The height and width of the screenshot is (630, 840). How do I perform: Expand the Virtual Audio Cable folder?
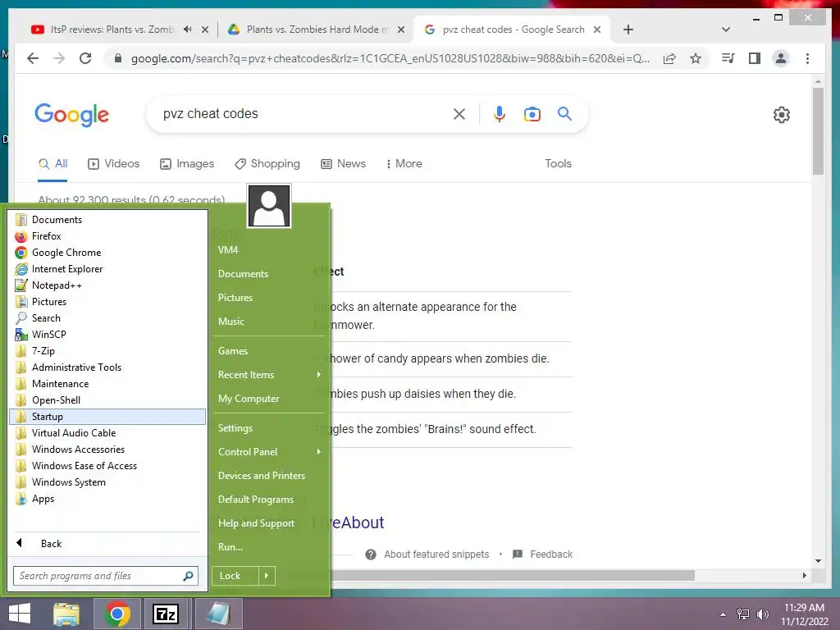(x=107, y=433)
